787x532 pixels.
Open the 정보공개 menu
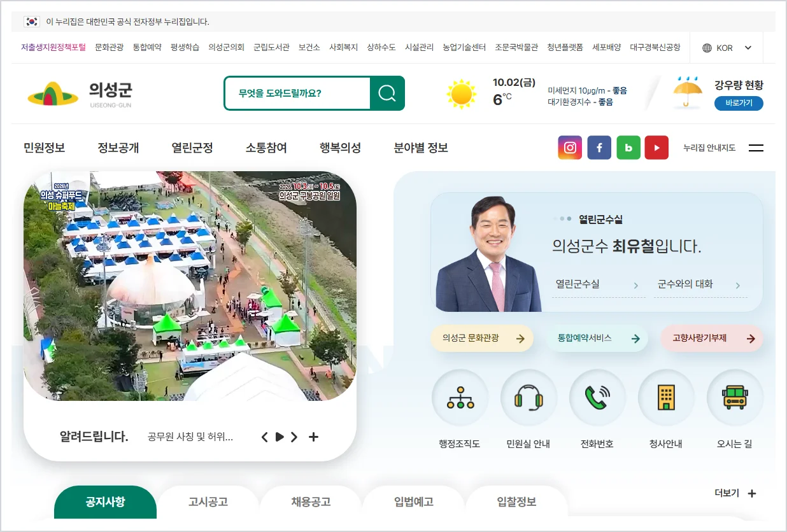pos(118,148)
